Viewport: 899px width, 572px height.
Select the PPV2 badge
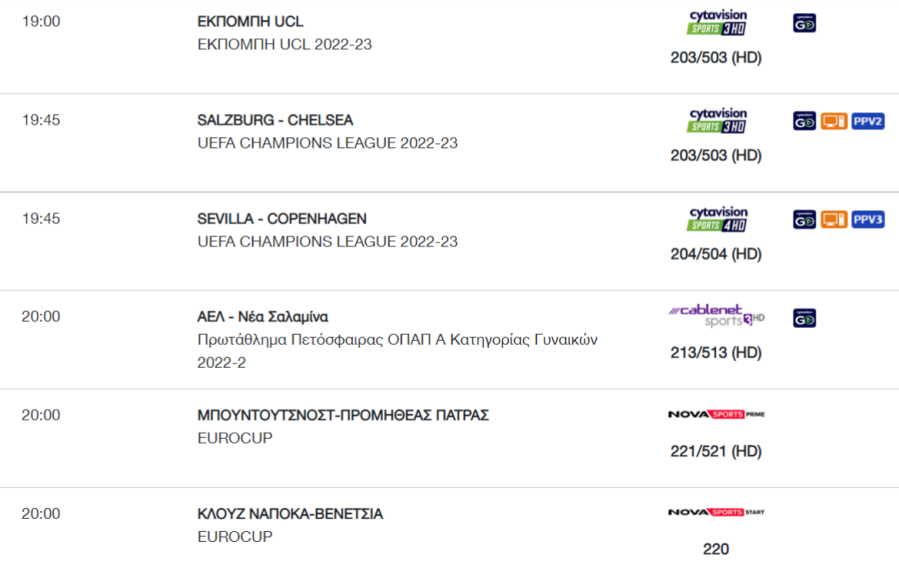(867, 122)
